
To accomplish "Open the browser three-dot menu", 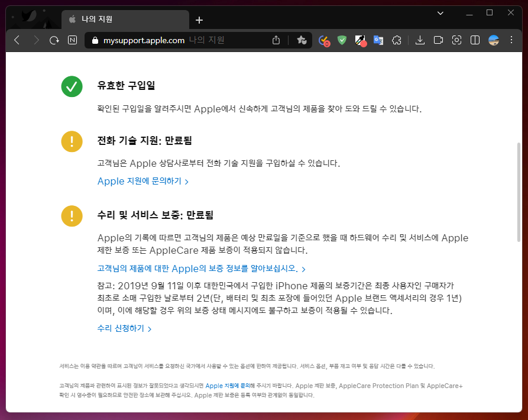I will [511, 40].
